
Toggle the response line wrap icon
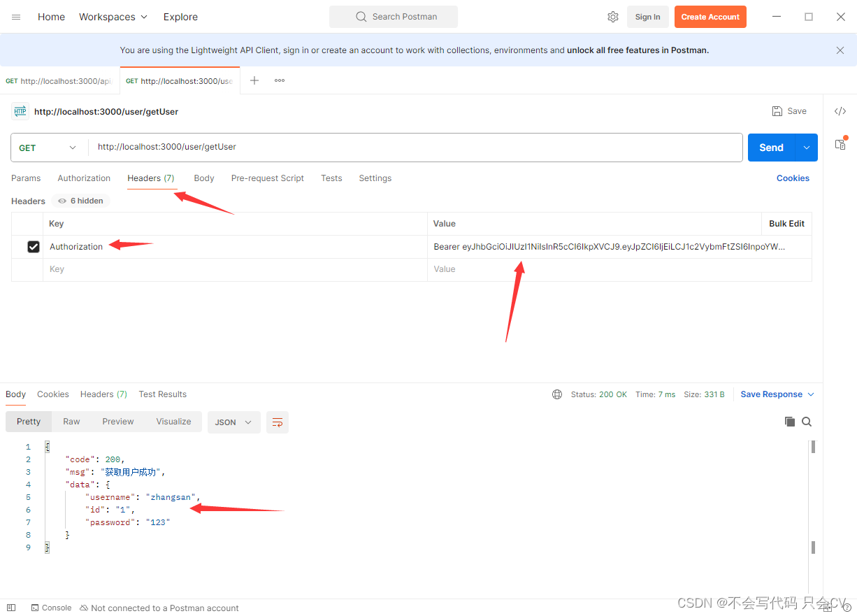pyautogui.click(x=278, y=422)
